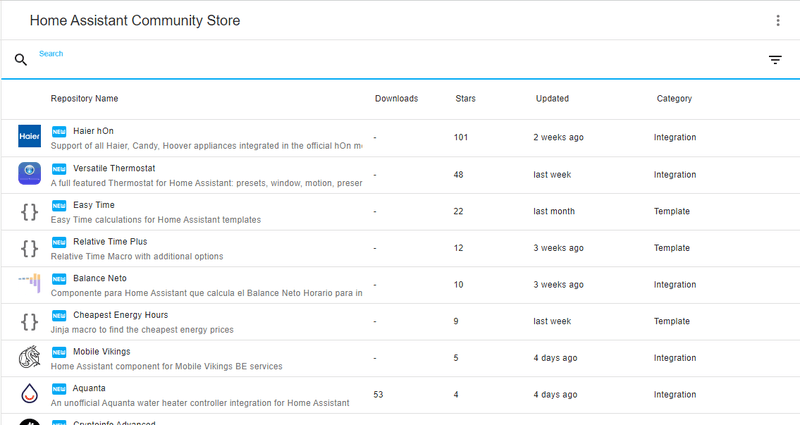Click the Aquanta droplet icon
800x425 pixels.
point(30,394)
